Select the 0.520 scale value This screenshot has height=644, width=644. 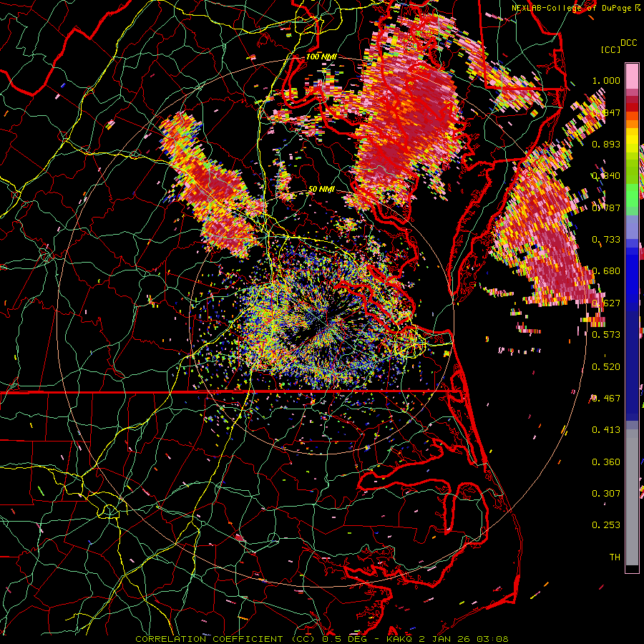(x=606, y=367)
